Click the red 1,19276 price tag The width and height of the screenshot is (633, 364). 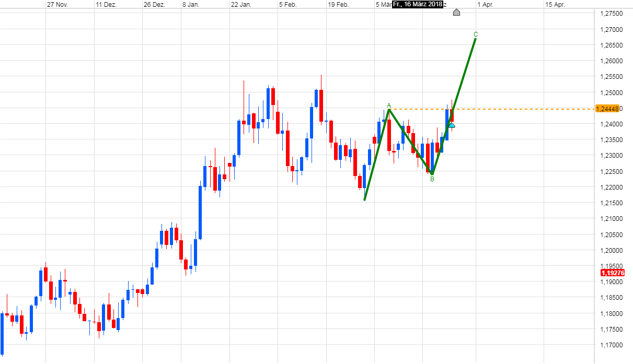pyautogui.click(x=612, y=273)
